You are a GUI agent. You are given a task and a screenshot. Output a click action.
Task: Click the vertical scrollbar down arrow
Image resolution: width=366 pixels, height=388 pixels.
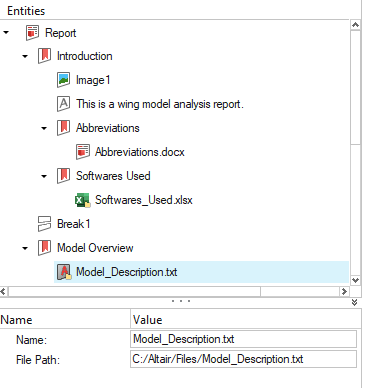coord(355,280)
